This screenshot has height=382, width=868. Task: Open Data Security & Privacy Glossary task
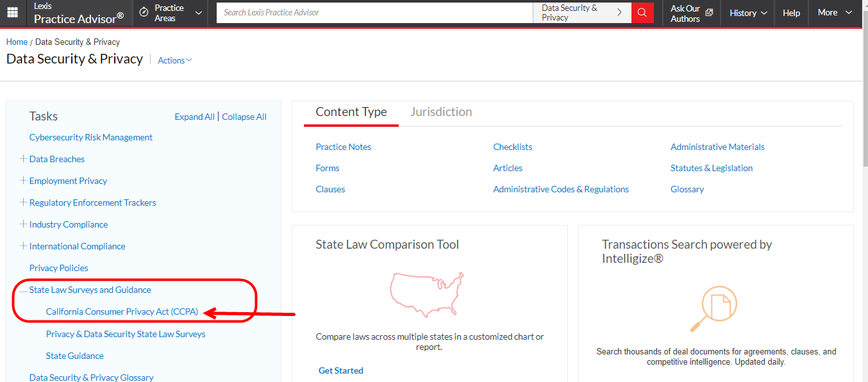click(92, 378)
